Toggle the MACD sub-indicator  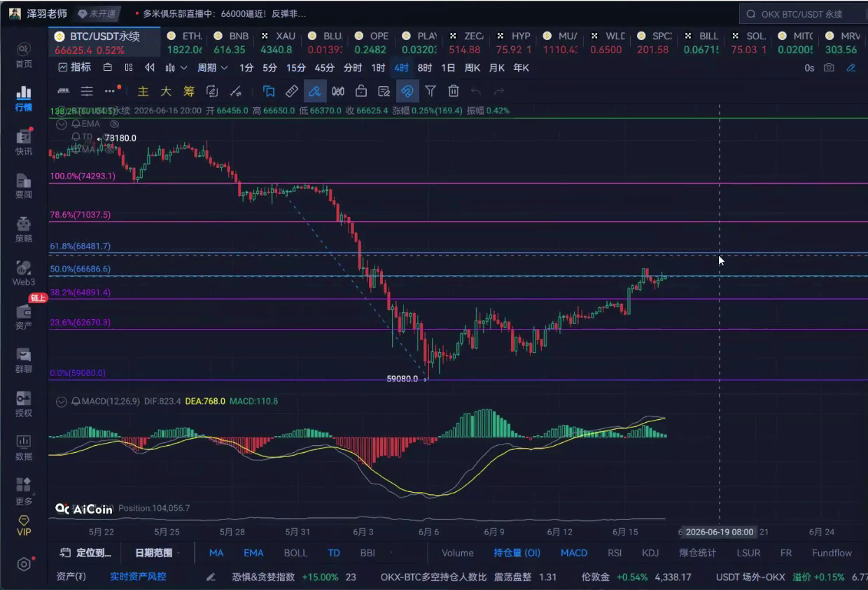click(574, 553)
